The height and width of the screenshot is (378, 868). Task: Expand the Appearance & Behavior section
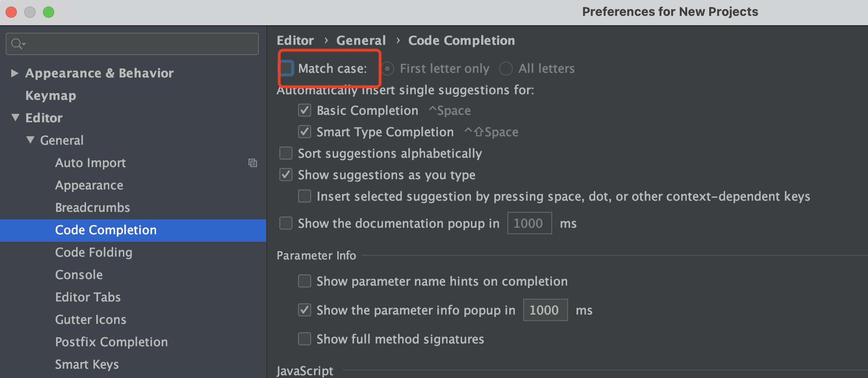tap(14, 73)
